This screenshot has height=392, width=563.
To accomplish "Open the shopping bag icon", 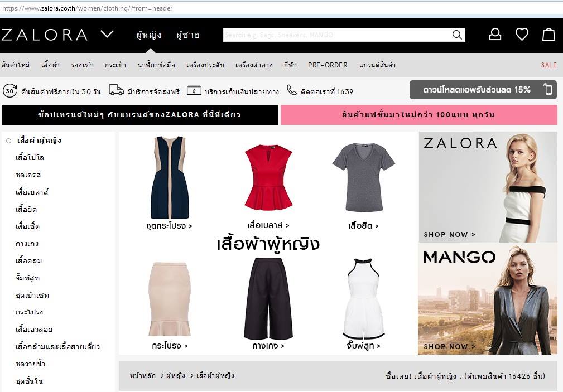I will pos(548,35).
